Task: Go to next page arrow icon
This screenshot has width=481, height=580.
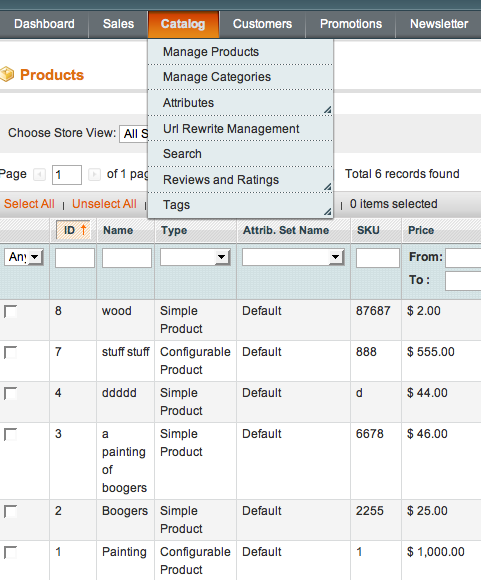Action: click(x=94, y=174)
